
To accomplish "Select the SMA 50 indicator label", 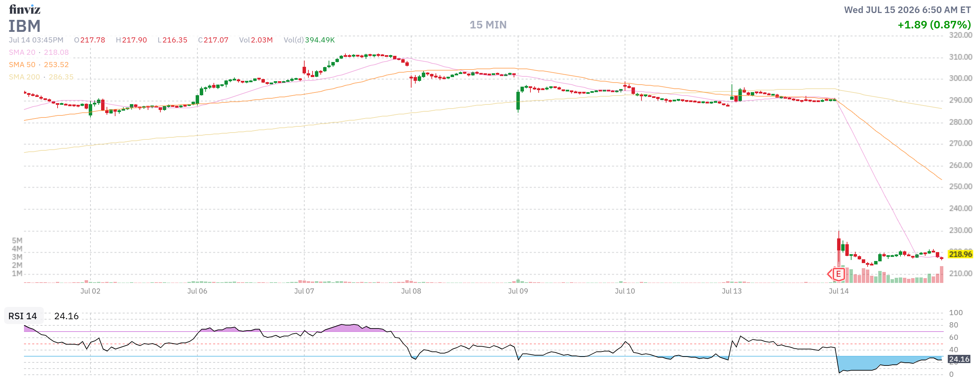I will coord(22,65).
